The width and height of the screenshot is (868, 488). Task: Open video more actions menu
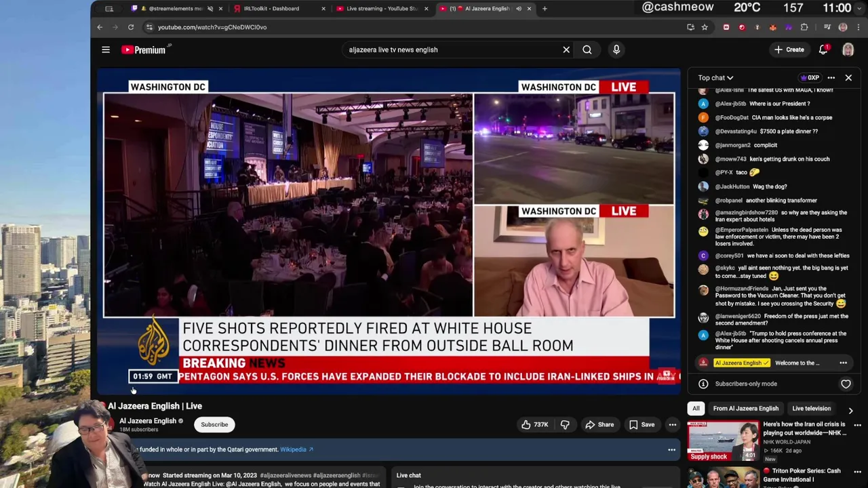[x=673, y=425]
